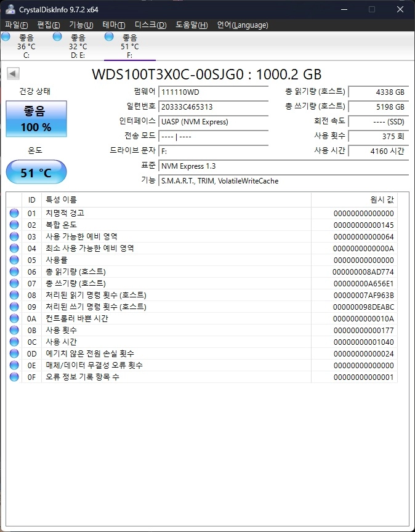
Task: Click the 좋음 100 % health status button
Action: [36, 119]
